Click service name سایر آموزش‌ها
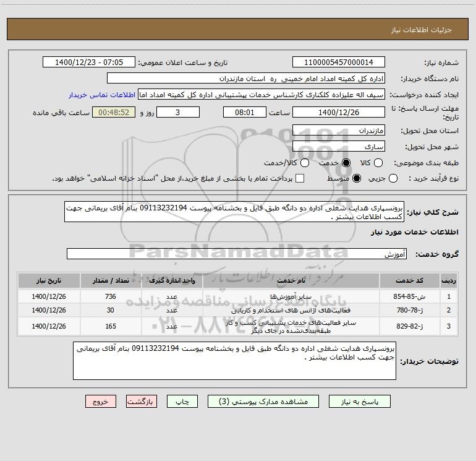Viewport: 476px width, 461px height. pyautogui.click(x=291, y=296)
